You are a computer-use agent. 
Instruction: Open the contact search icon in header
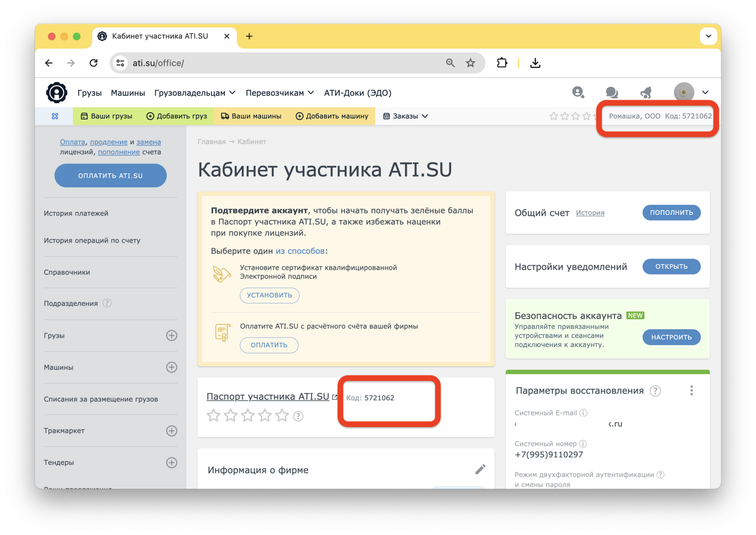(x=578, y=93)
